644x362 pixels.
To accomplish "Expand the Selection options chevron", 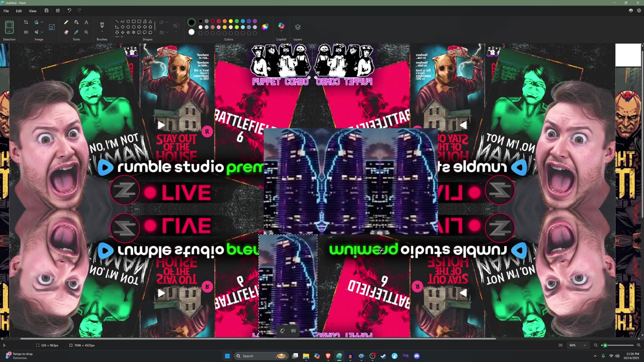I will 9,32.
